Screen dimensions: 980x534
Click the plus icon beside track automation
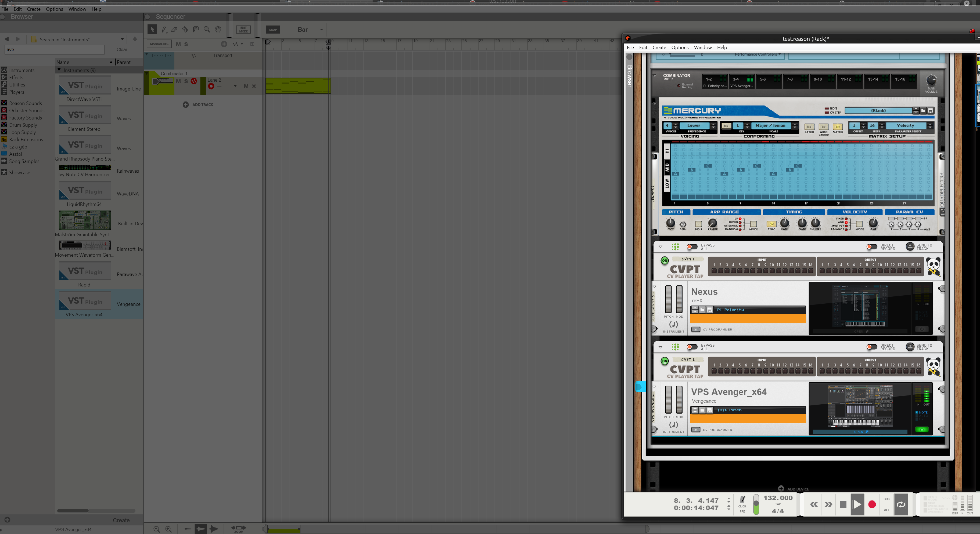pyautogui.click(x=224, y=44)
